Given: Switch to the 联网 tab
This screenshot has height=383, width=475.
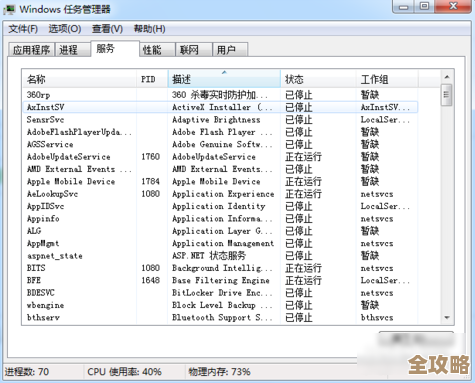Looking at the screenshot, I should 194,50.
